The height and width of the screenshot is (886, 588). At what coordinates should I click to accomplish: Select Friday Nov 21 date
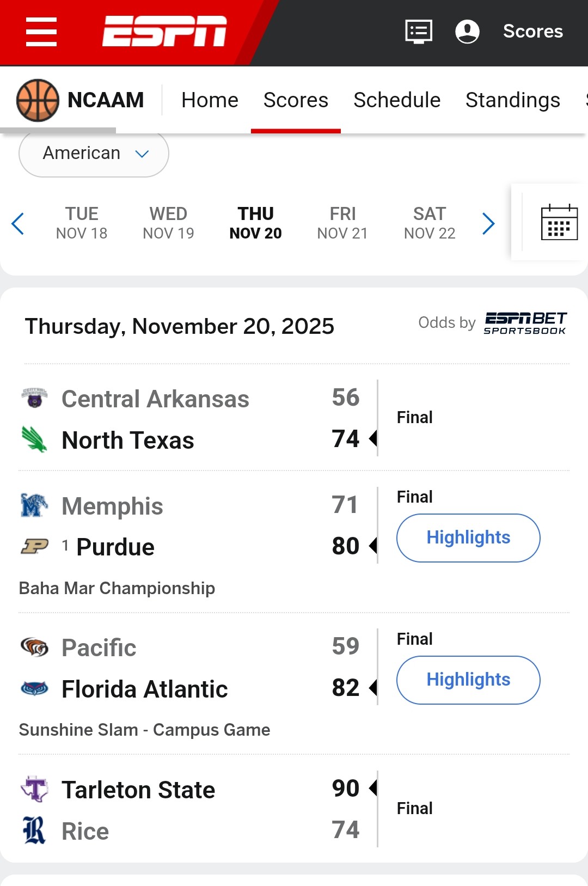click(342, 223)
